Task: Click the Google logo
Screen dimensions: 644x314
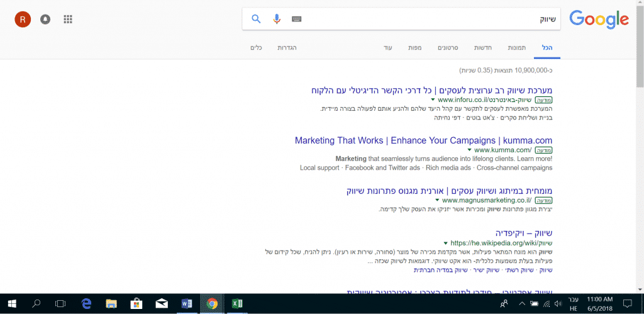Action: click(599, 20)
